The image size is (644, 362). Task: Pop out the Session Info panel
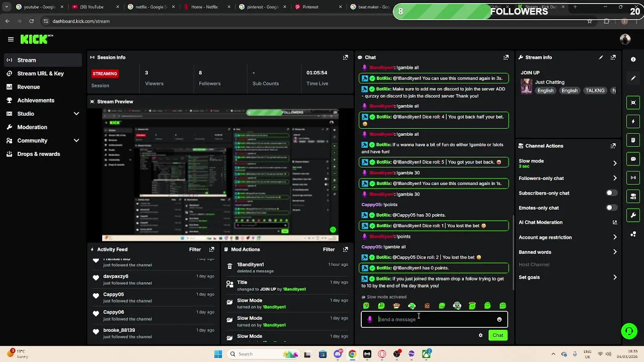click(345, 57)
